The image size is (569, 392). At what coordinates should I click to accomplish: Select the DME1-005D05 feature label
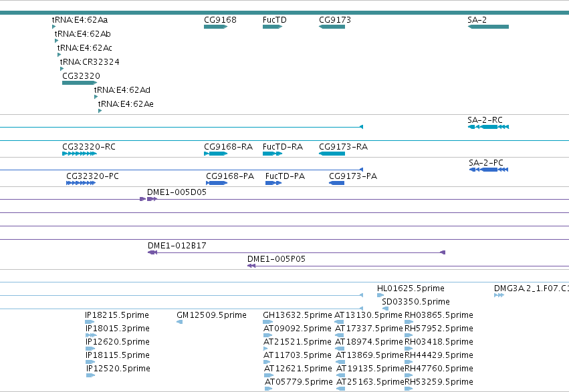[177, 192]
